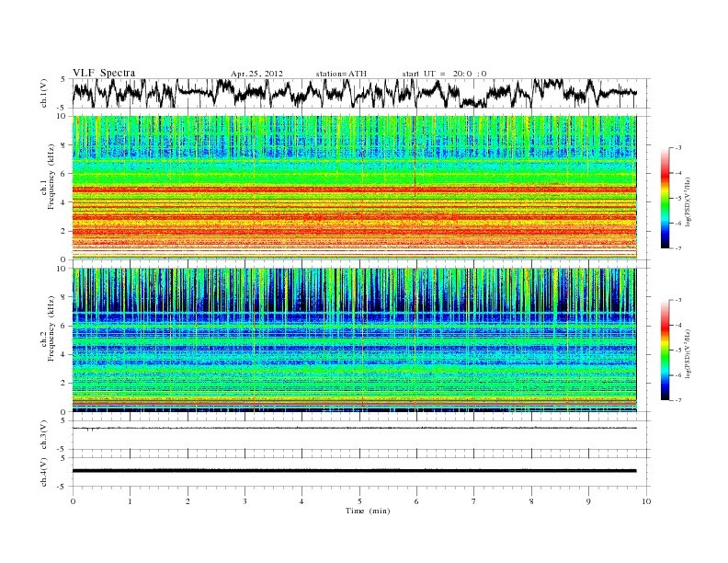The image size is (728, 563).
Task: Click the time axis tick label "3"
Action: [x=245, y=501]
